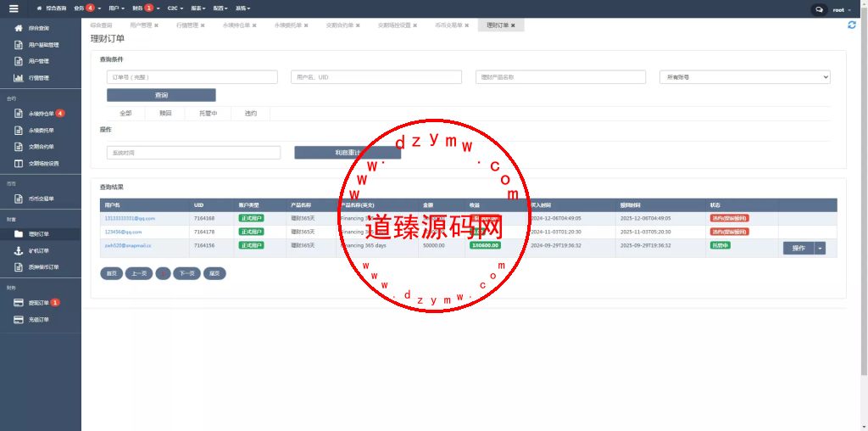Click the 尾页 last page button

(214, 274)
